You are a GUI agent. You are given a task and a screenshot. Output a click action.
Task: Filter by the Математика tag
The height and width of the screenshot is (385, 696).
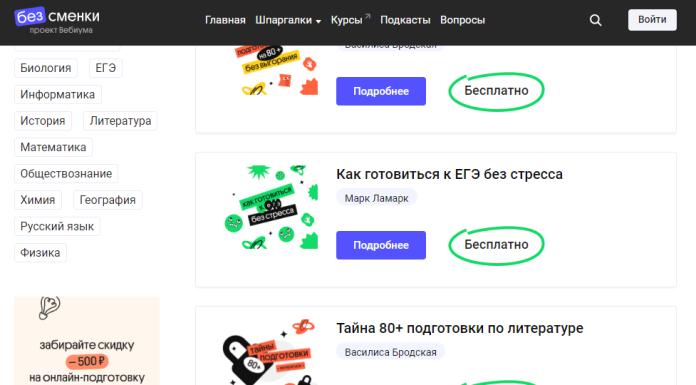coord(53,147)
